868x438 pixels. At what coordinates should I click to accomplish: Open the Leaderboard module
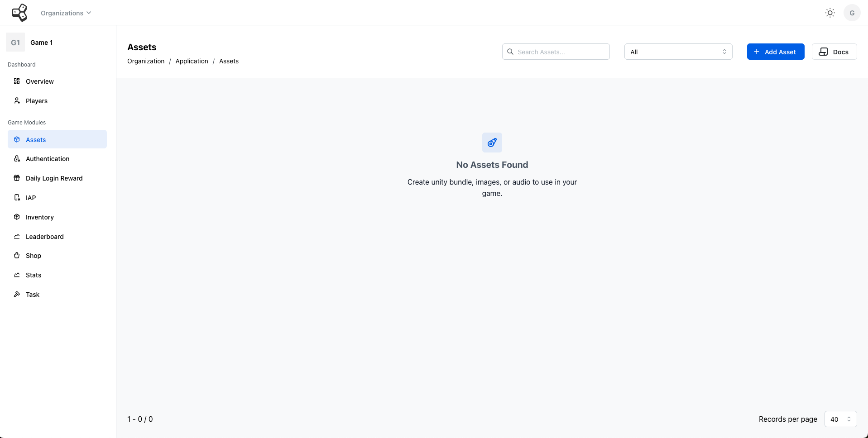(x=57, y=237)
